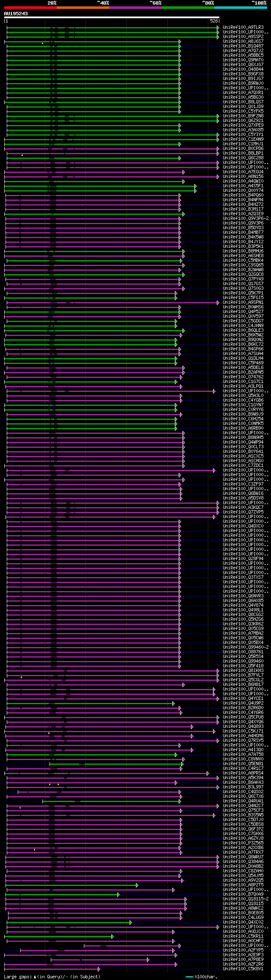Click the UniRef100_B0CPD6 label
The image size is (271, 980).
point(243,149)
